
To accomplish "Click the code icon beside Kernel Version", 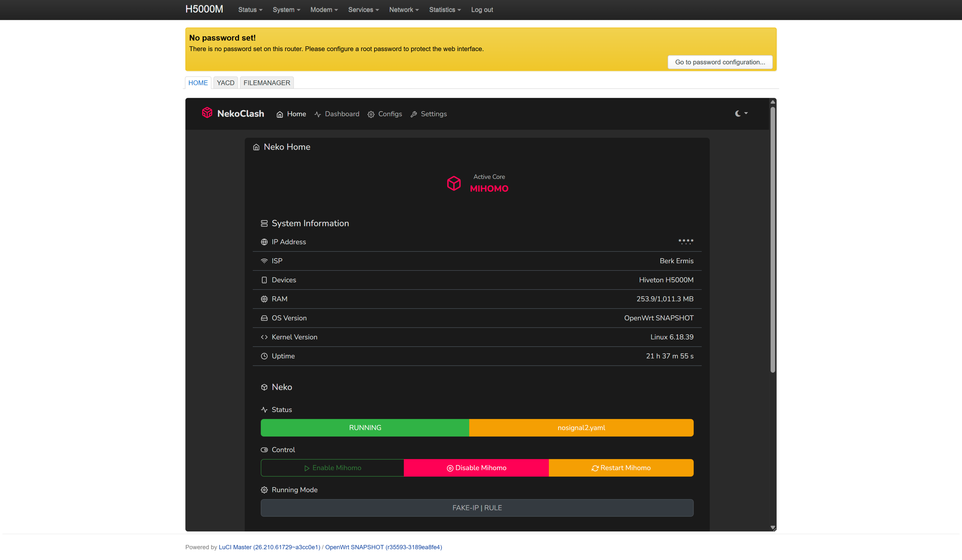I will coord(264,337).
